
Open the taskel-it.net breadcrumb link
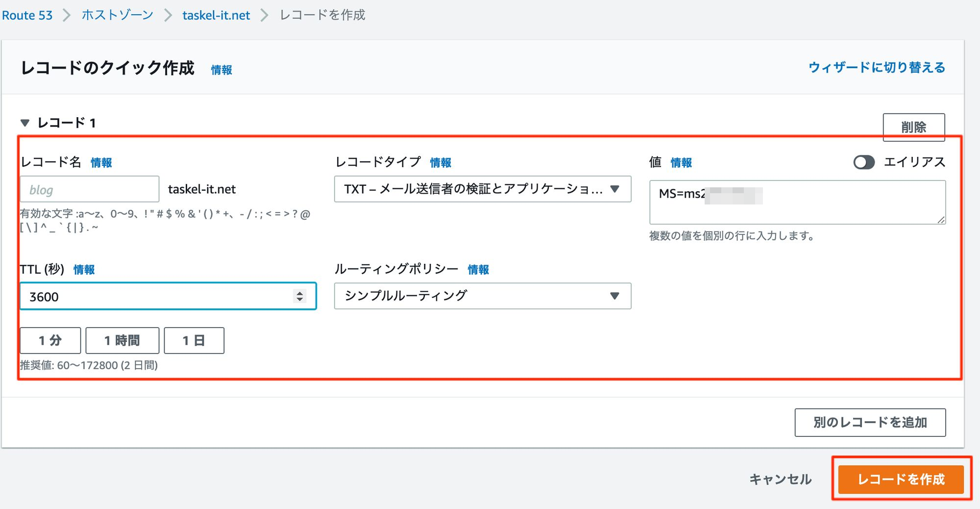click(216, 15)
